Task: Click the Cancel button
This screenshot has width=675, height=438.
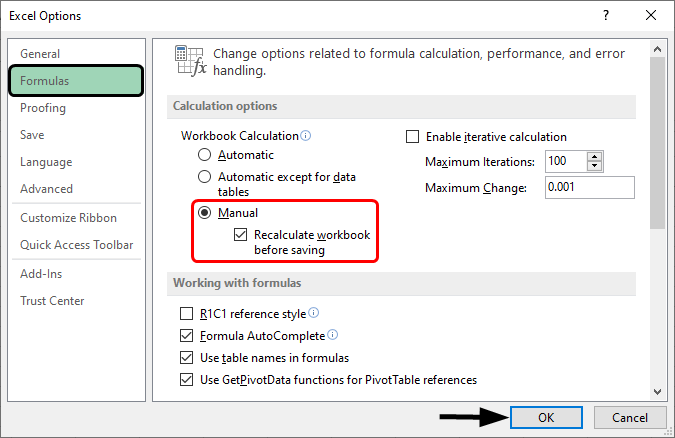Action: pos(629,417)
